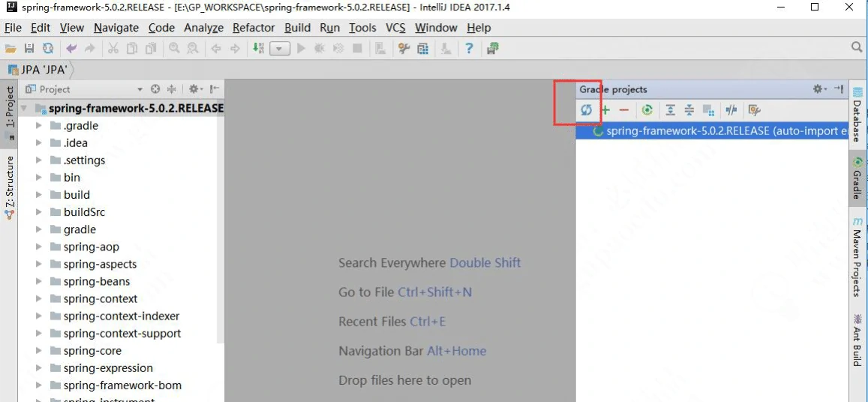868x402 pixels.
Task: Select spring-framework-5.0.2.RELEASE in Gradle panel
Action: (720, 130)
